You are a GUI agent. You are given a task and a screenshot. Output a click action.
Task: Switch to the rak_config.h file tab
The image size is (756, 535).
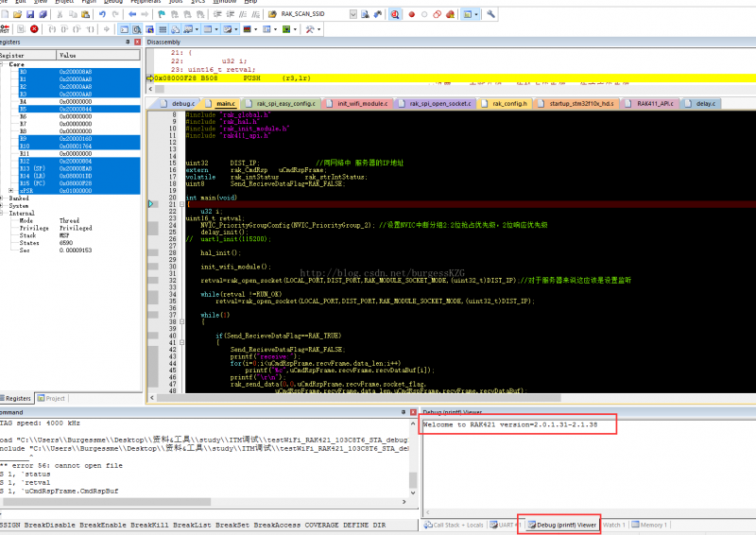(508, 102)
